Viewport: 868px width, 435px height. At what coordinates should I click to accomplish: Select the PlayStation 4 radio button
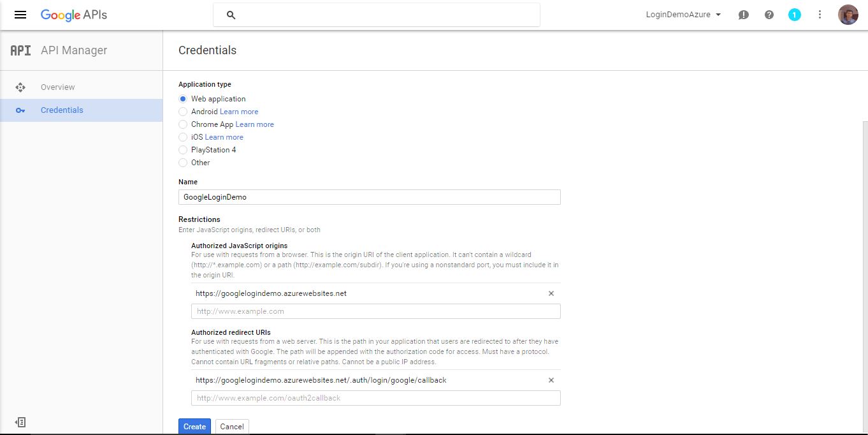point(183,150)
